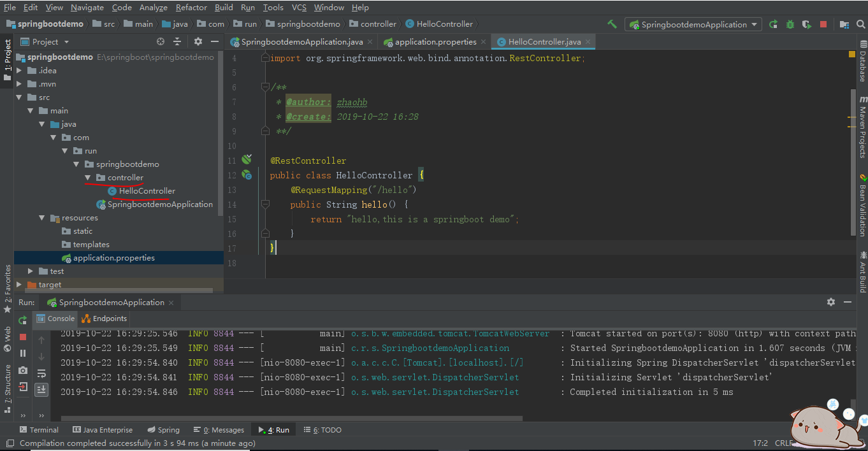This screenshot has height=451, width=868.
Task: Toggle soft-wrap in the Run console
Action: click(x=41, y=373)
